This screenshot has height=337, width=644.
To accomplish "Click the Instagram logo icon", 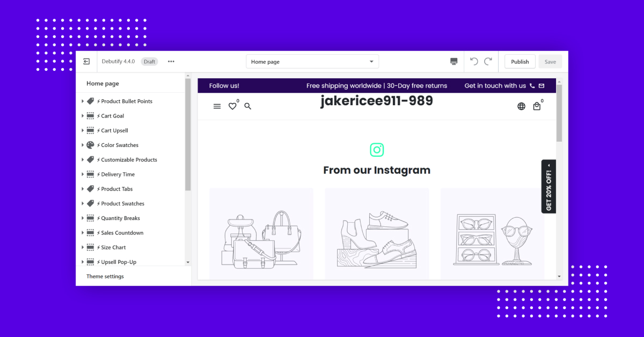I will click(377, 150).
